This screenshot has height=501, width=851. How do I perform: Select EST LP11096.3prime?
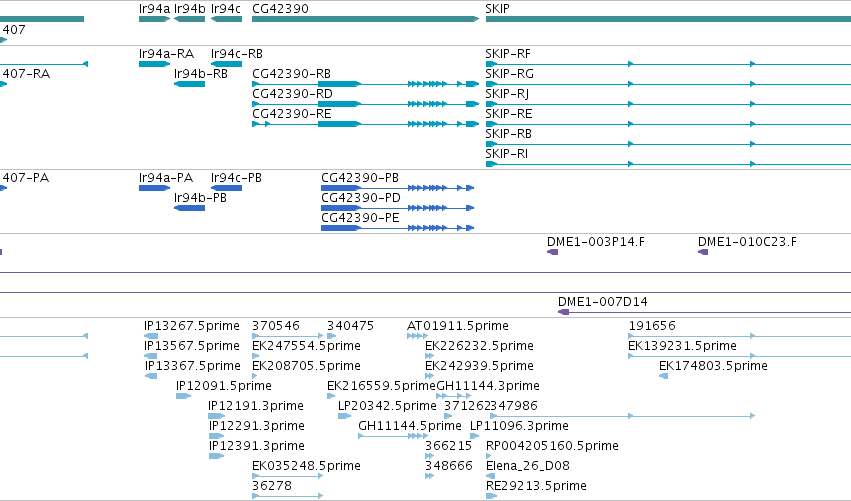(474, 436)
